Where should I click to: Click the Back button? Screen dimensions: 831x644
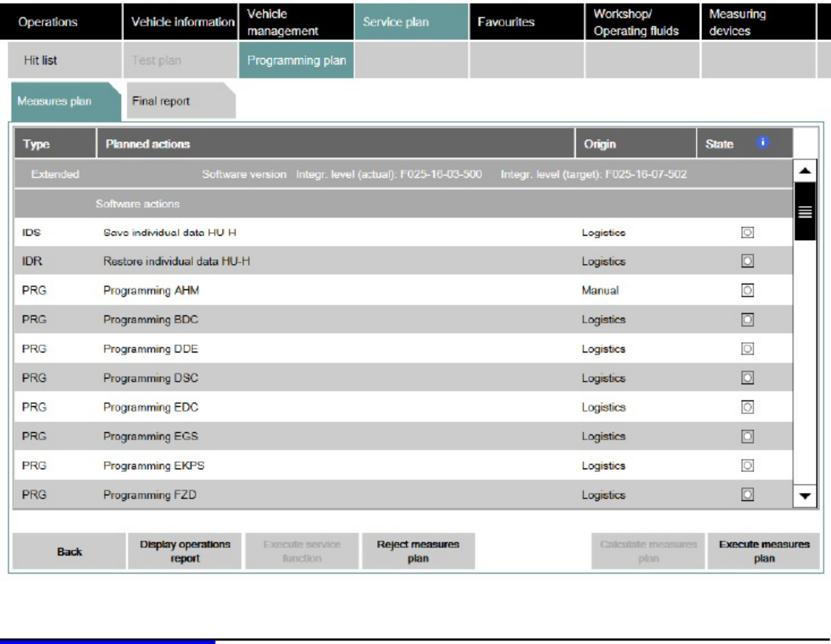pyautogui.click(x=70, y=551)
